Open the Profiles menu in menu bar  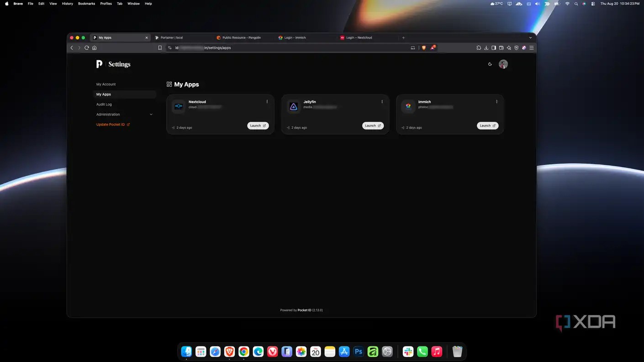106,4
